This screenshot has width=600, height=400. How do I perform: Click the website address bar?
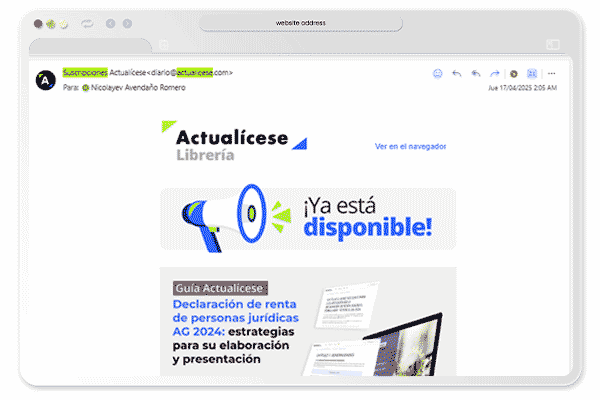[x=301, y=23]
